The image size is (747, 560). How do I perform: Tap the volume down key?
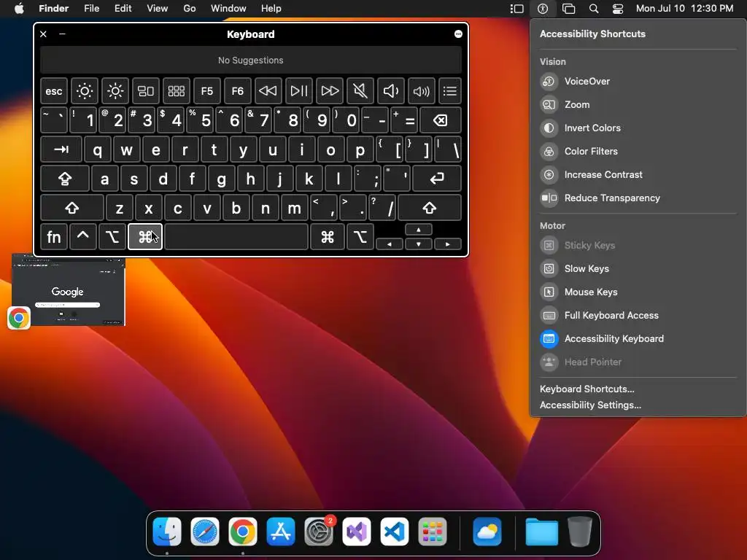coord(391,90)
